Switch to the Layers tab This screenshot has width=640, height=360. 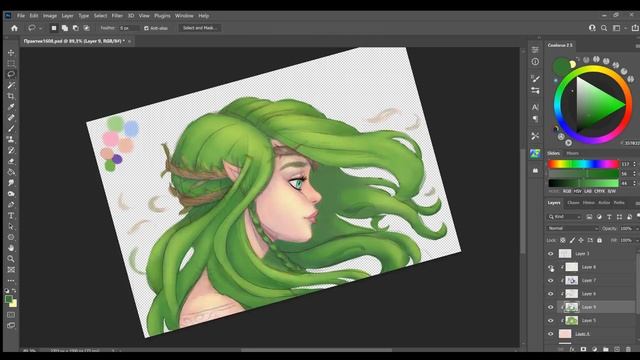point(554,203)
